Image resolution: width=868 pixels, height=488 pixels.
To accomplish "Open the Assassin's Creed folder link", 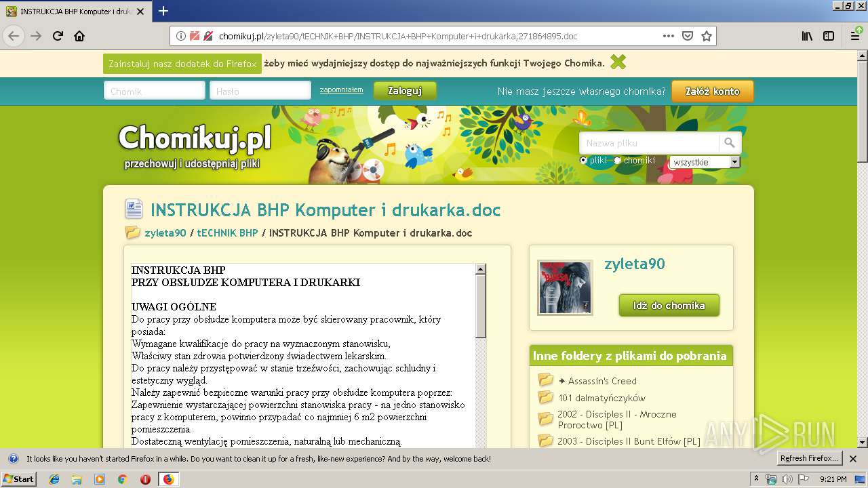I will (x=597, y=381).
